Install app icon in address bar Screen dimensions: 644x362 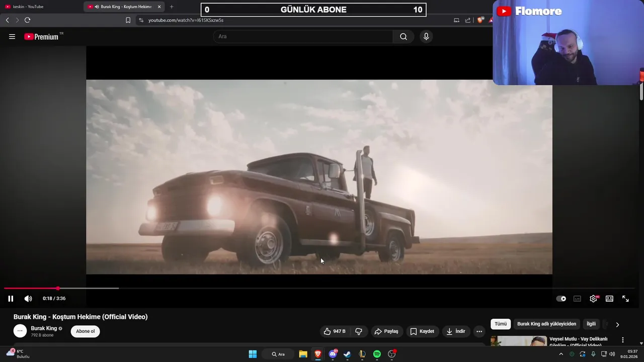[x=456, y=20]
